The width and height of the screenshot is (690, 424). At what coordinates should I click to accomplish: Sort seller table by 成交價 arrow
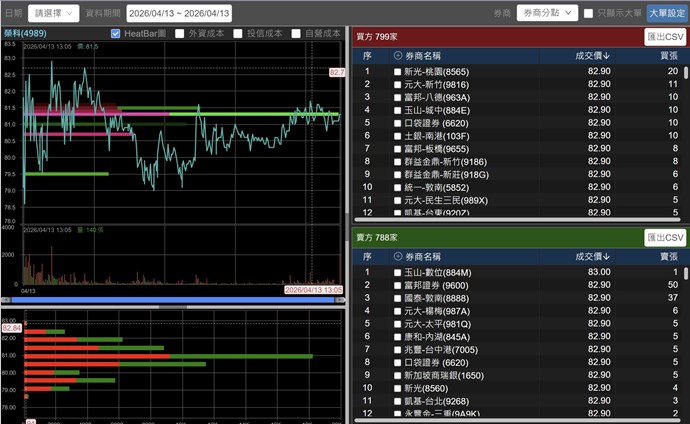coord(606,256)
